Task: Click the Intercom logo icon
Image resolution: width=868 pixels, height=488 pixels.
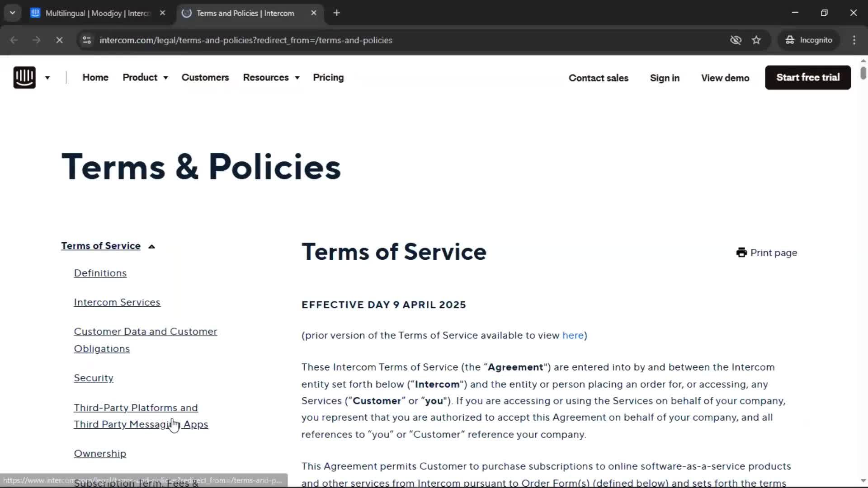Action: 24,77
